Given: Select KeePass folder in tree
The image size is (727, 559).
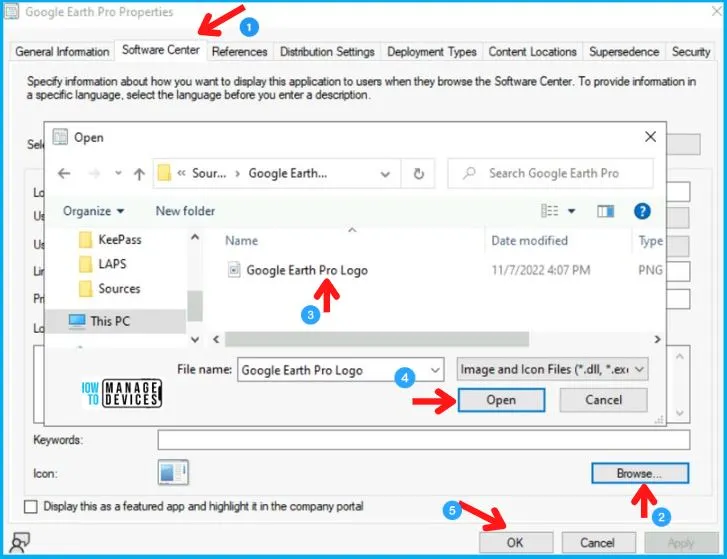Looking at the screenshot, I should [120, 240].
